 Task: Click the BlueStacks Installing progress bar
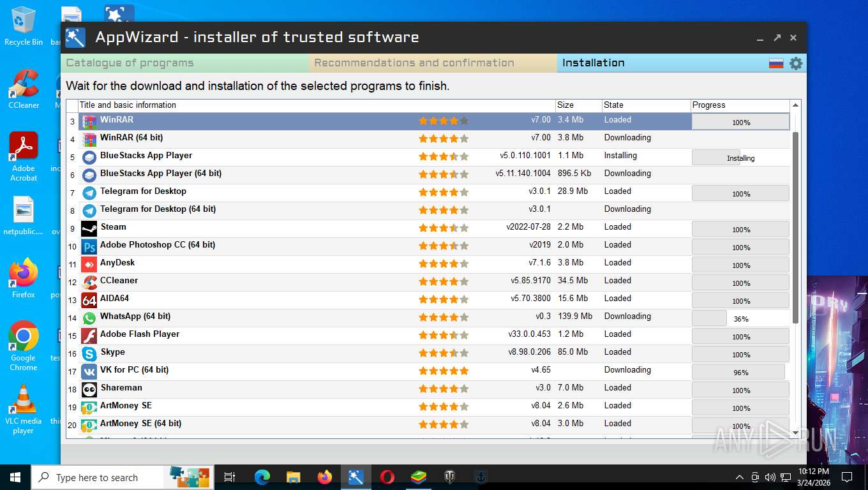point(740,157)
